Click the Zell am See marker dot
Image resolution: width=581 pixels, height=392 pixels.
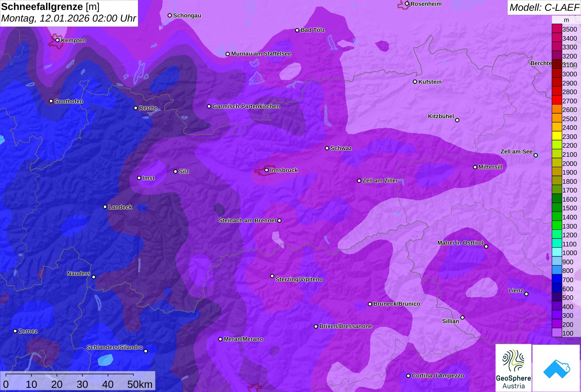click(x=535, y=156)
